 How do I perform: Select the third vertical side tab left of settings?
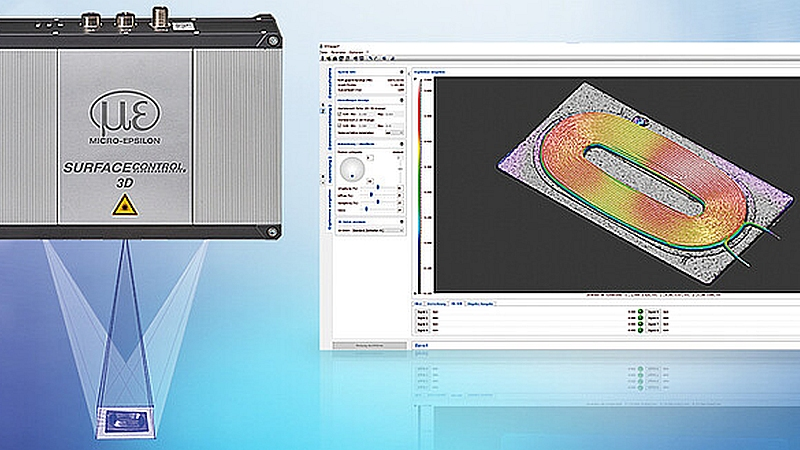tap(330, 170)
